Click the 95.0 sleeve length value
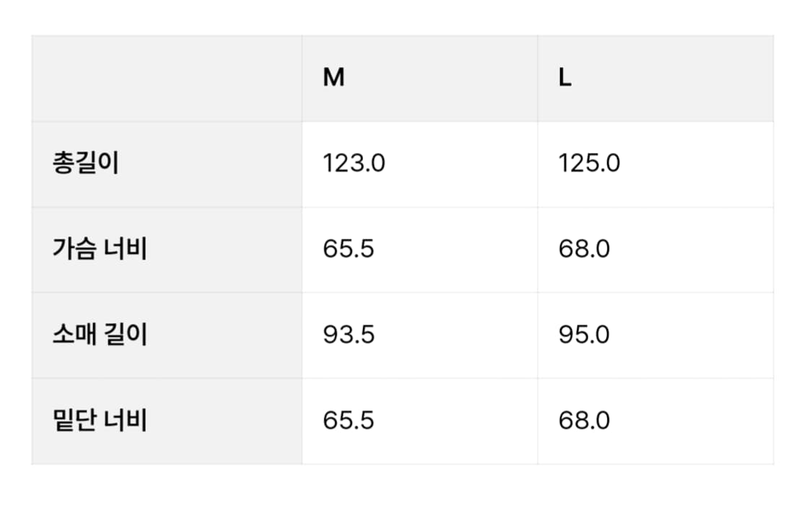Viewport: 812px width, 507px height. pyautogui.click(x=584, y=335)
